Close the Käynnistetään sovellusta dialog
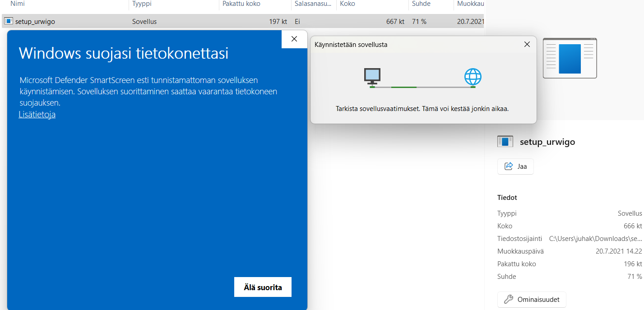This screenshot has height=310, width=644. click(527, 45)
